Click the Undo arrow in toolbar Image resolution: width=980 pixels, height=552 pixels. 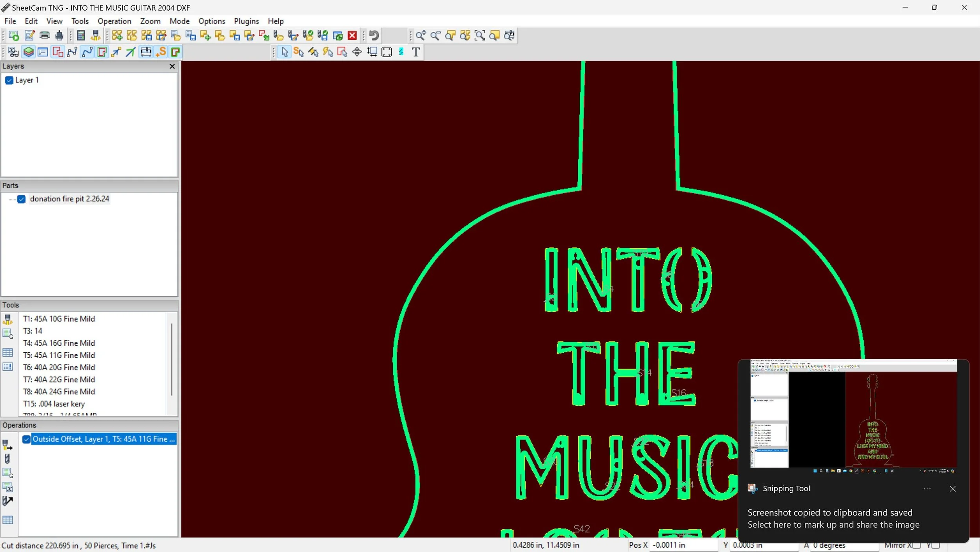tap(374, 36)
